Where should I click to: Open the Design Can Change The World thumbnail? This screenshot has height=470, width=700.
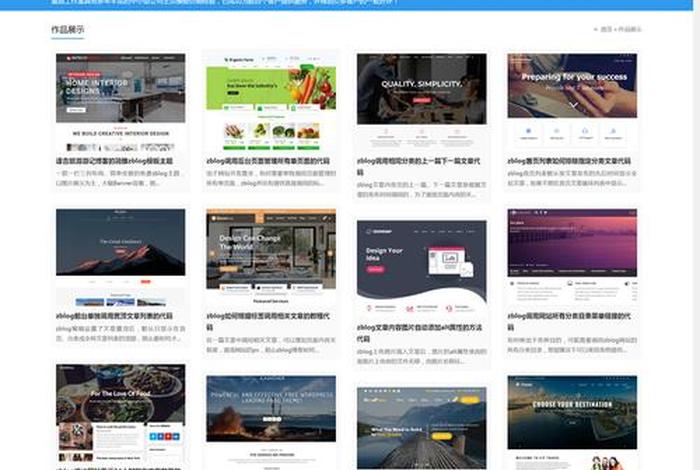(271, 258)
